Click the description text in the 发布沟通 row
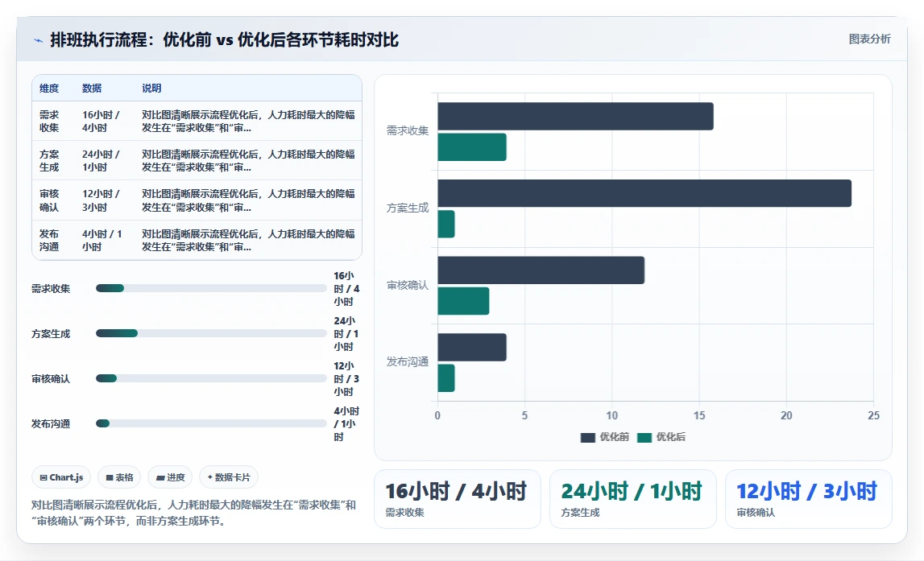This screenshot has width=924, height=561. 248,240
